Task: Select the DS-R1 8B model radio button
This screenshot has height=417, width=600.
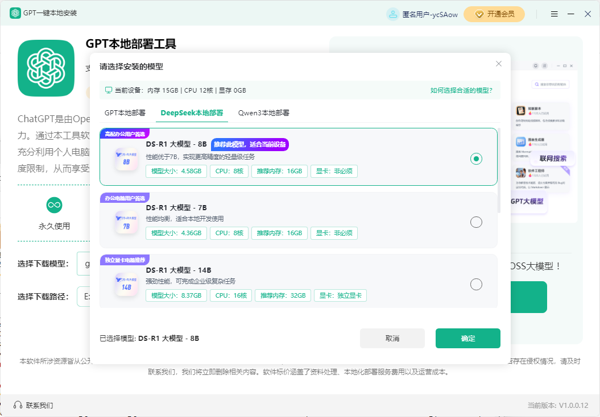Action: click(476, 158)
